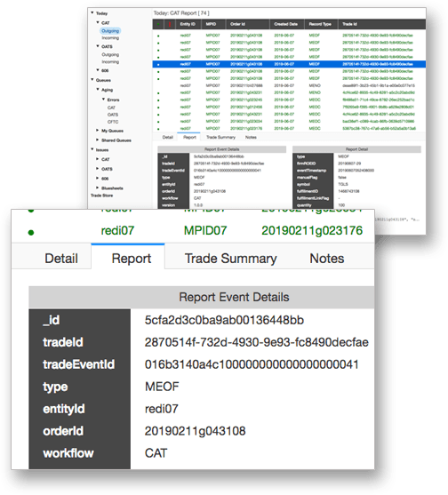Select Incoming under OATS
The height and width of the screenshot is (495, 448).
[110, 62]
